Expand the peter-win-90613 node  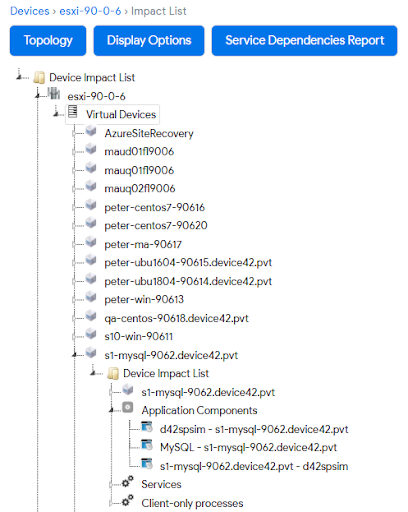point(74,300)
